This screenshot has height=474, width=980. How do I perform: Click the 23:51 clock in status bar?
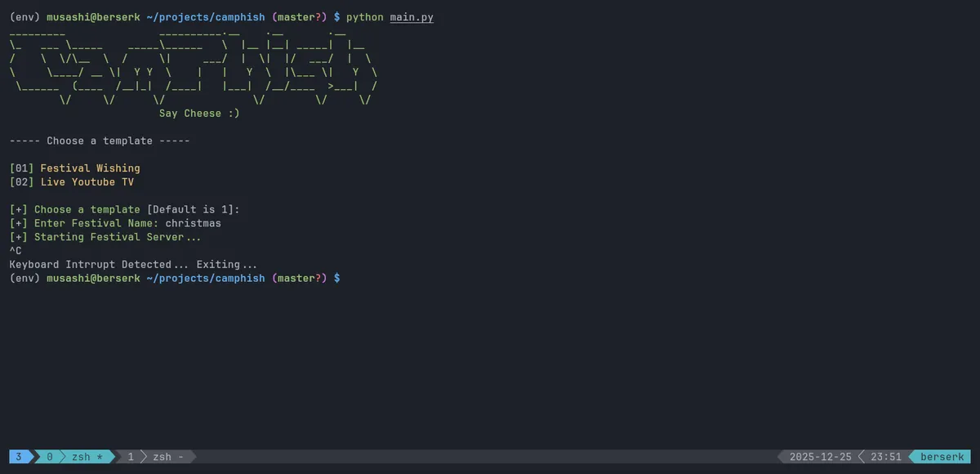pos(885,457)
